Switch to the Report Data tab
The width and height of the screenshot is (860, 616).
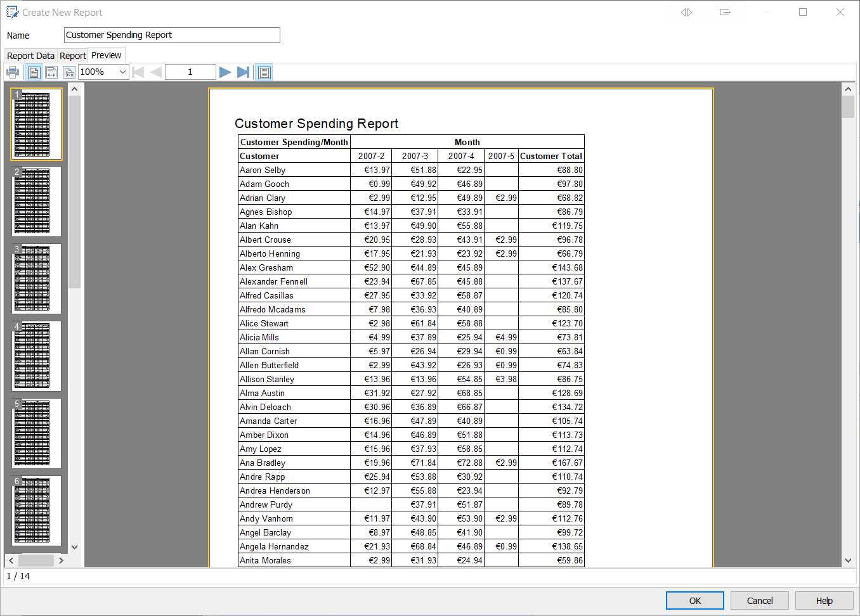[x=30, y=56]
